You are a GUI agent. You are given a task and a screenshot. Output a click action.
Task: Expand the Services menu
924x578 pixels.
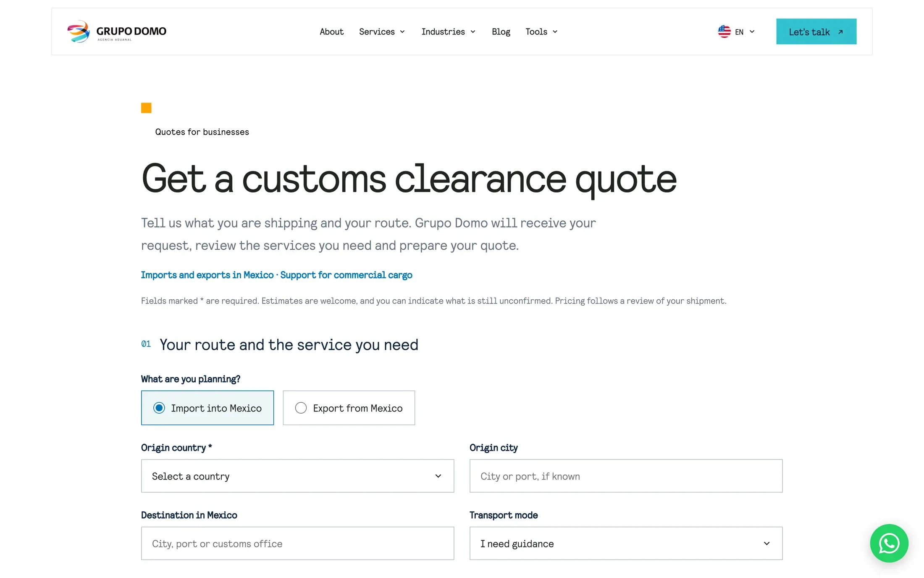pos(382,32)
